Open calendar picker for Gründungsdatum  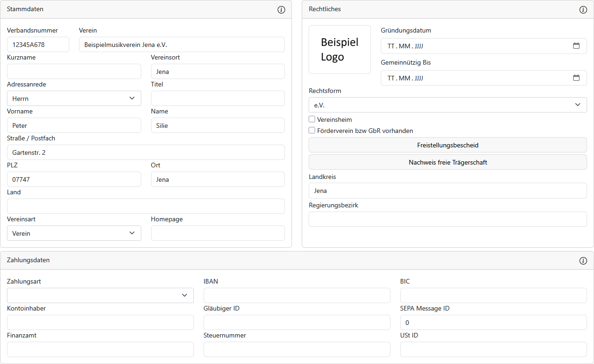[x=576, y=46]
